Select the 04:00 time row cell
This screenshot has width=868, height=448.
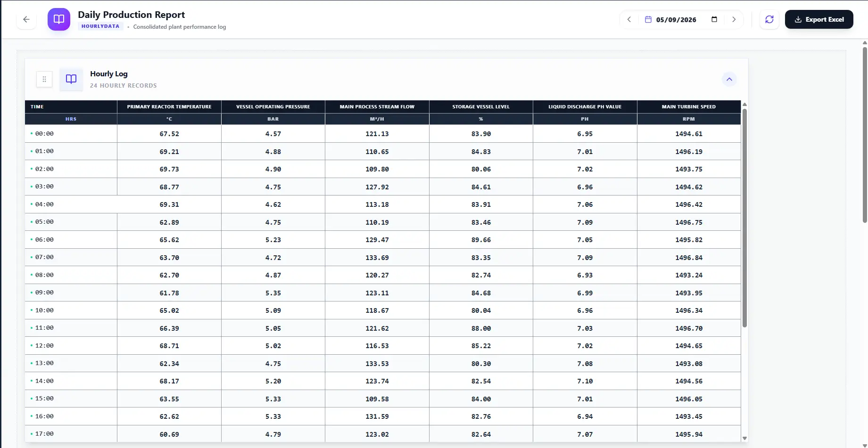point(71,204)
